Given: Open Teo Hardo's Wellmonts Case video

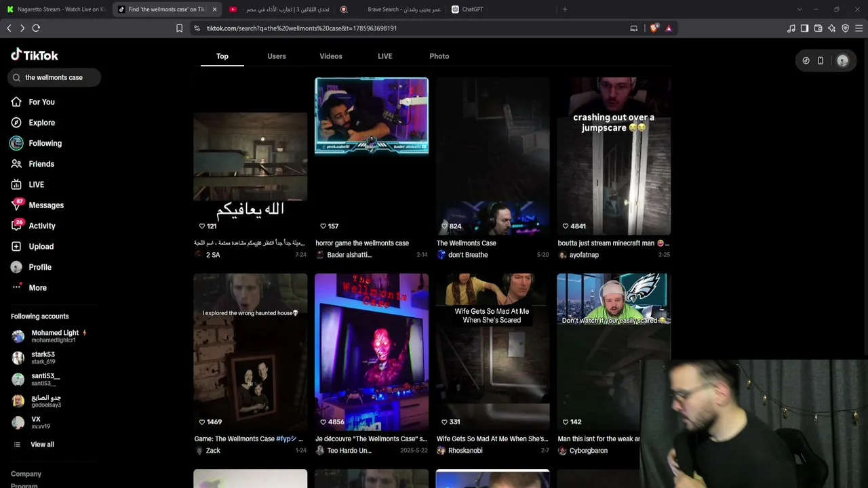Looking at the screenshot, I should click(372, 352).
